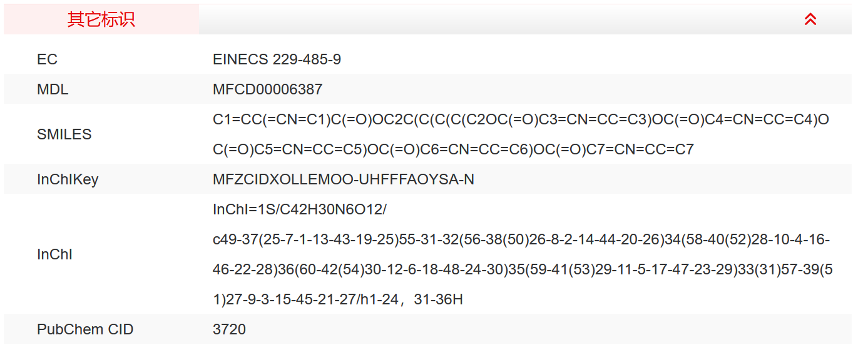Click the InChI line starting with 46-22-28
The image size is (868, 345).
click(523, 269)
